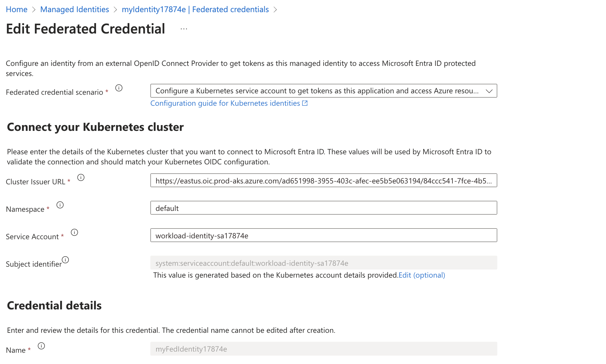Click into the Cluster Issuer URL field
Image resolution: width=606 pixels, height=364 pixels.
tap(323, 181)
